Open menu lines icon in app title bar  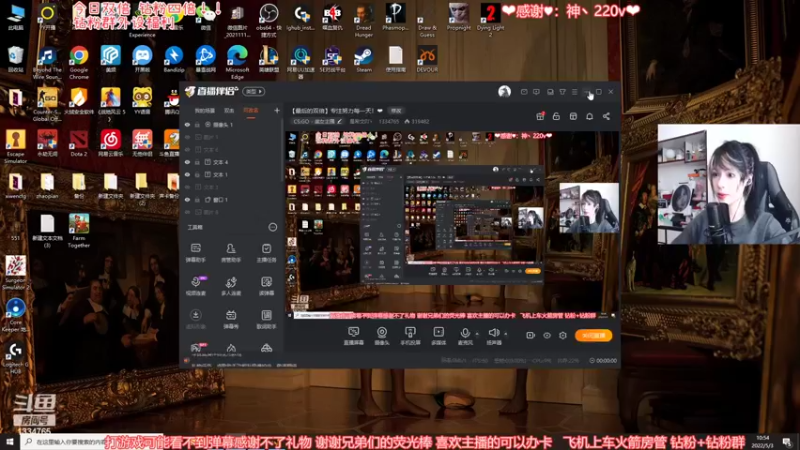(574, 92)
